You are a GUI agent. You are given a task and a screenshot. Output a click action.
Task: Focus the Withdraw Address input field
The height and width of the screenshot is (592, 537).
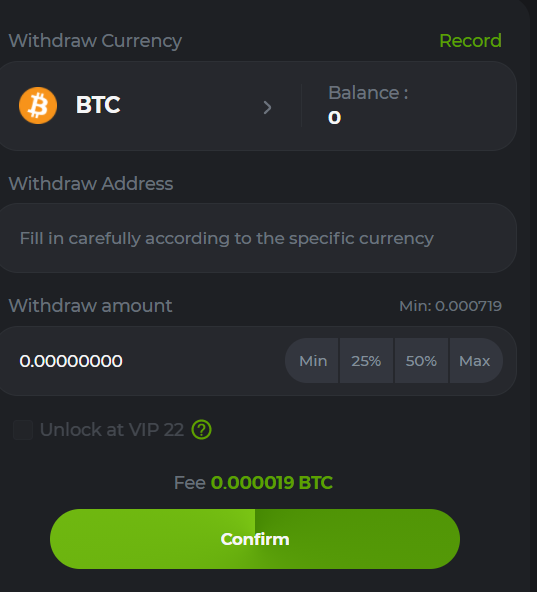[257, 238]
